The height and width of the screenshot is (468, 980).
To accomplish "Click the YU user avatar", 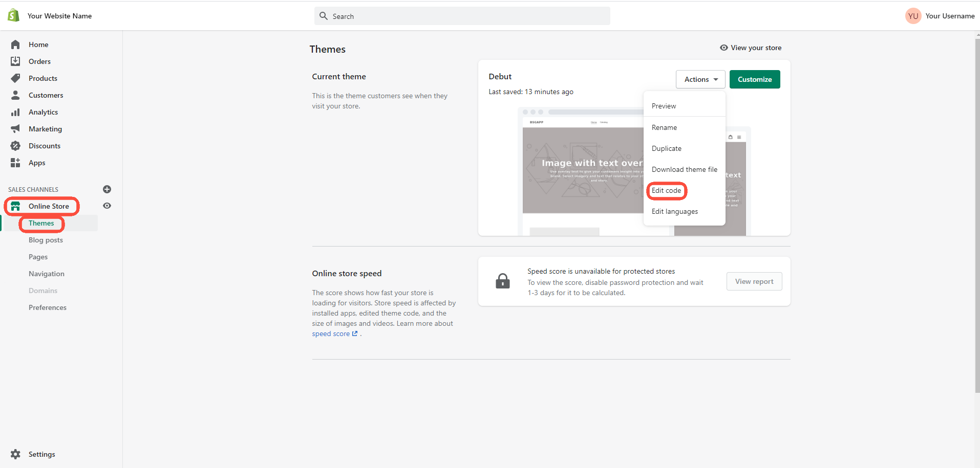I will pos(913,16).
